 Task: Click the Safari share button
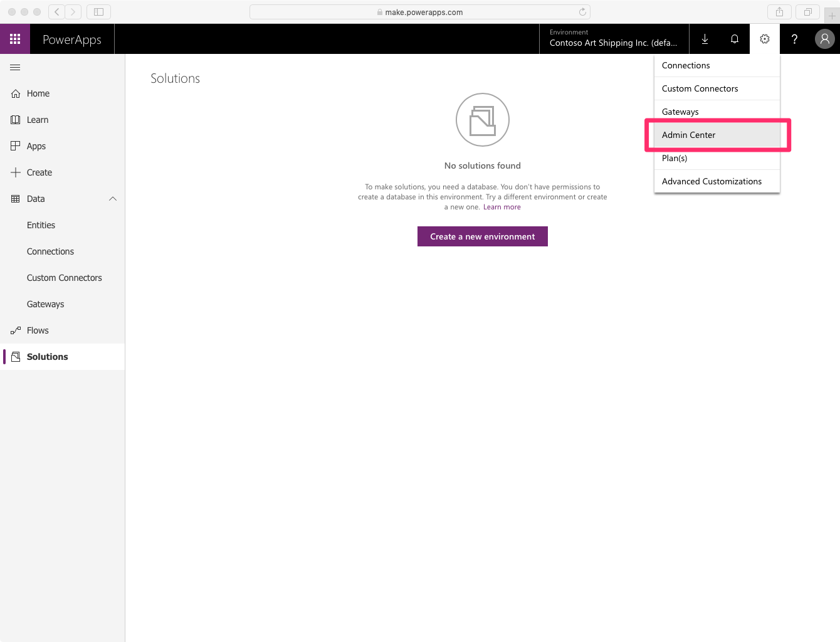779,12
